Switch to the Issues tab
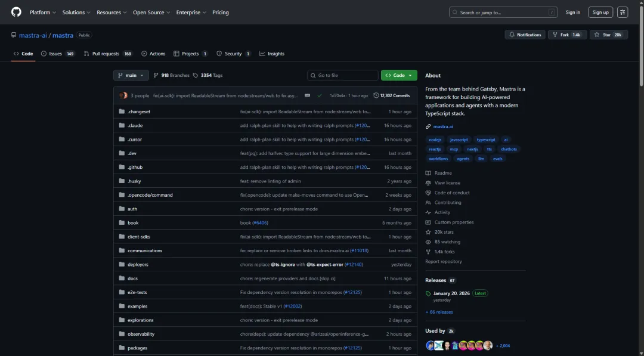644x356 pixels. coord(58,54)
